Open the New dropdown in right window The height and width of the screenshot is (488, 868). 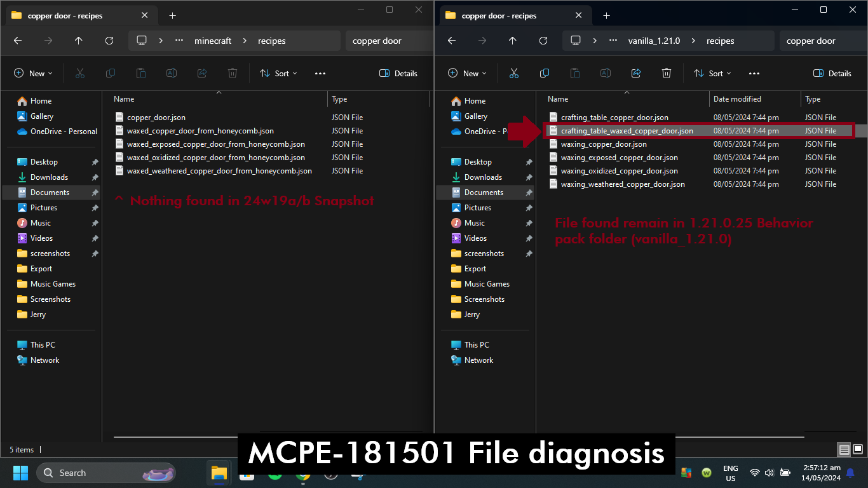(x=468, y=73)
